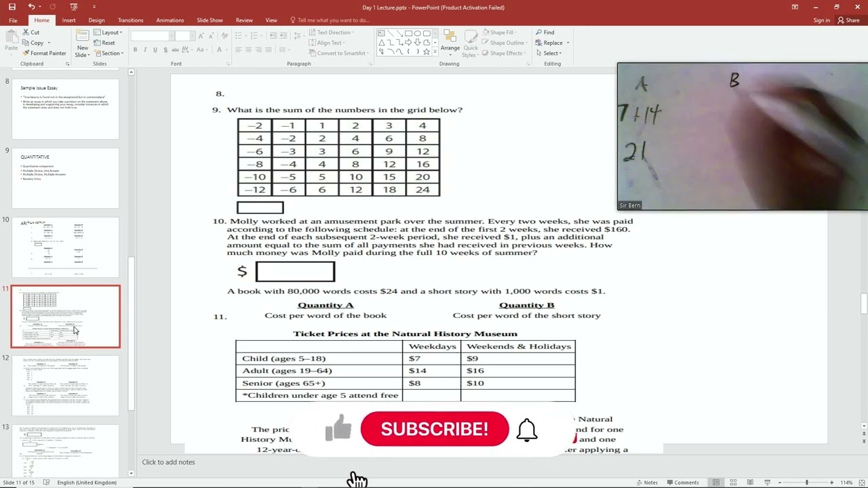Screen dimensions: 868x488
Task: Click the spell check icon in status bar
Action: coord(46,483)
